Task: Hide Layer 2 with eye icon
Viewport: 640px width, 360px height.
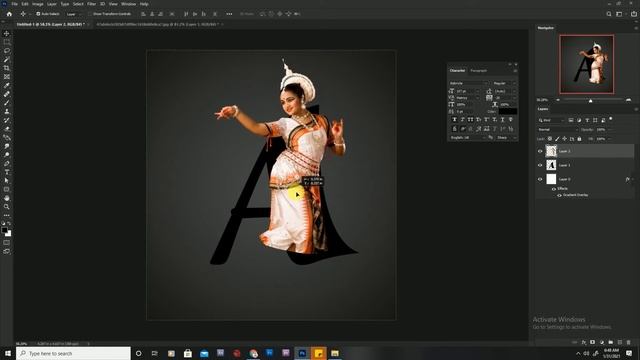Action: pyautogui.click(x=540, y=151)
